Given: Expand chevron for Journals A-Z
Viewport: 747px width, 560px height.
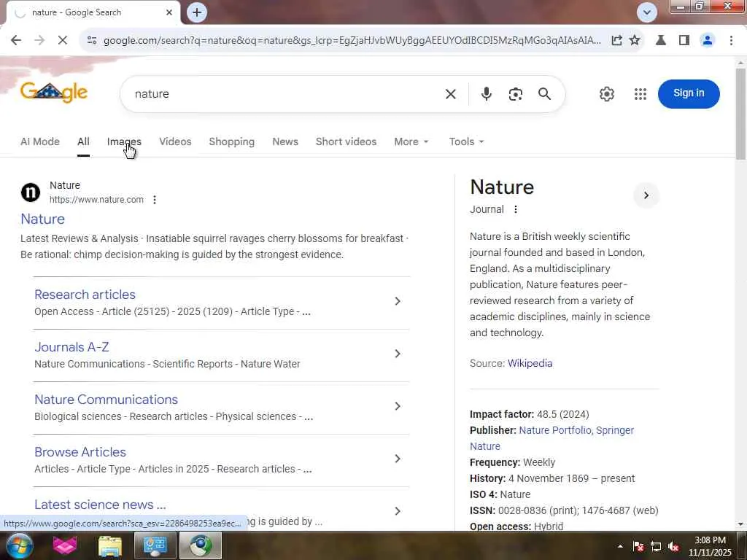Looking at the screenshot, I should click(x=398, y=354).
